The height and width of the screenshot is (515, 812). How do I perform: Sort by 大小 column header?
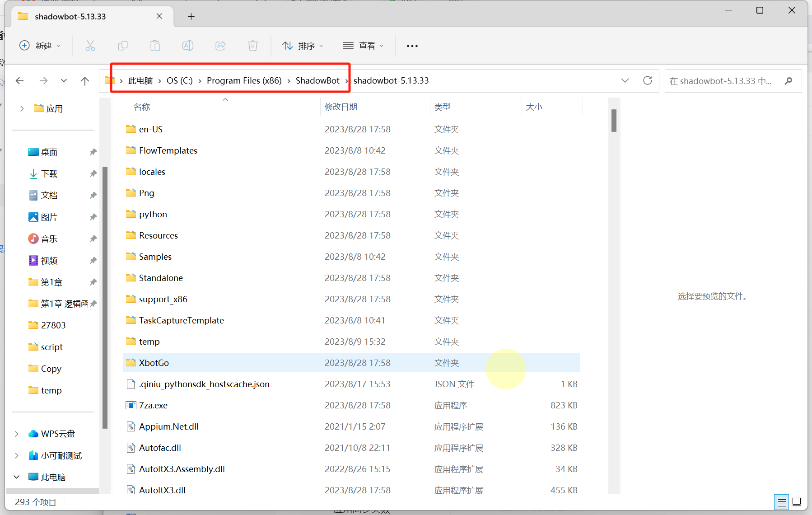tap(534, 107)
